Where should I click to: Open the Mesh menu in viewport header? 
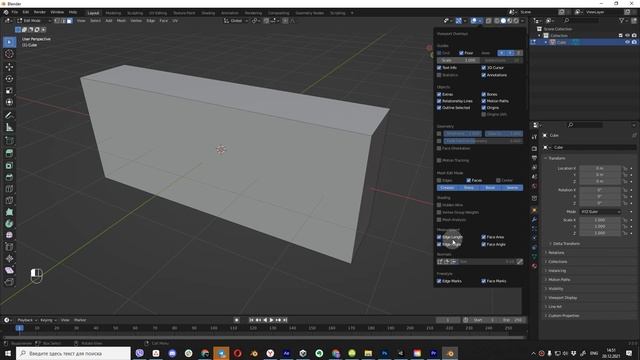pos(121,20)
